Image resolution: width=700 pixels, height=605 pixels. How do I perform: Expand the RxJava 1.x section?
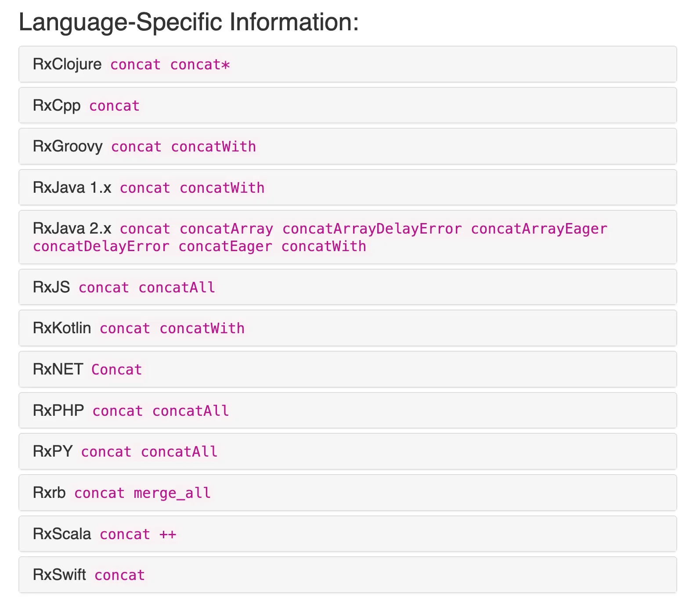tap(72, 187)
